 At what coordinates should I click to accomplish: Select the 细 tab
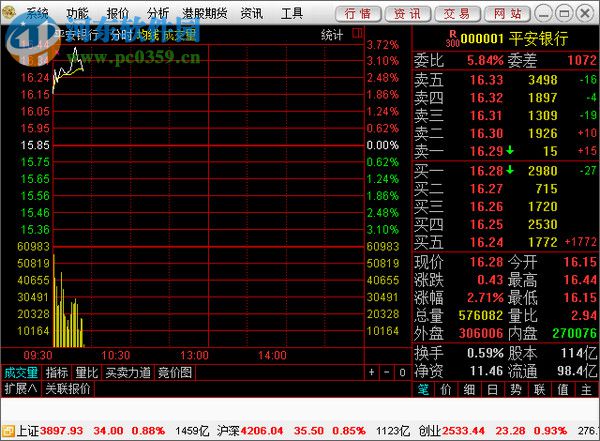(x=469, y=390)
